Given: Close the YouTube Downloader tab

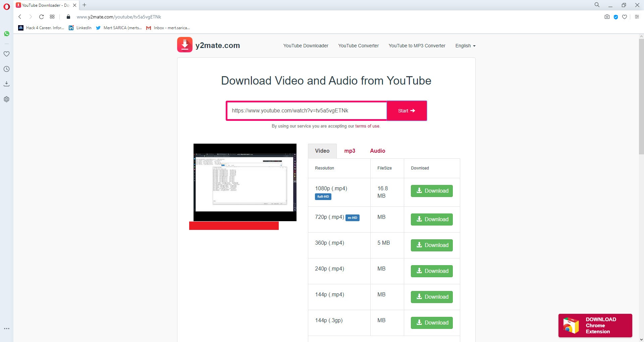Looking at the screenshot, I should coord(74,5).
